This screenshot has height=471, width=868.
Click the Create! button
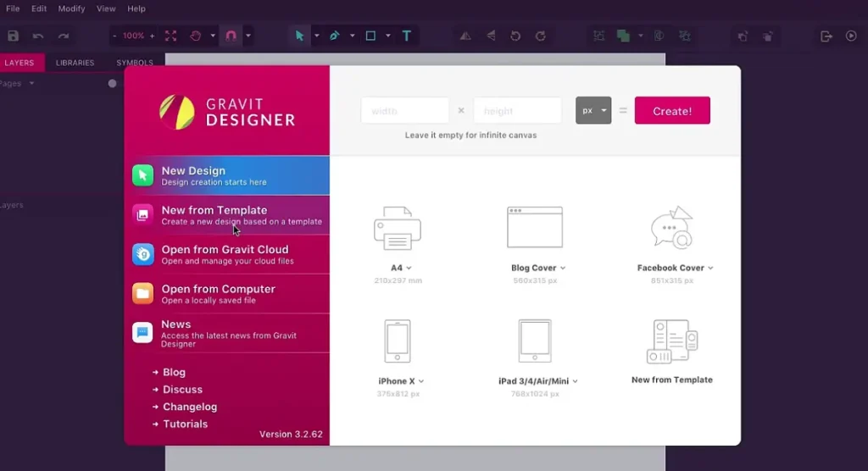[x=672, y=111]
